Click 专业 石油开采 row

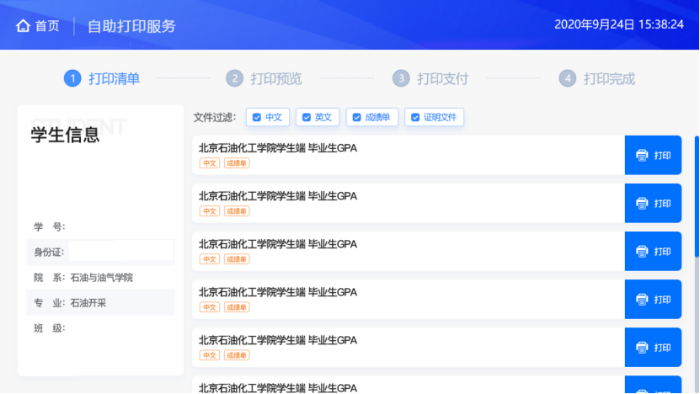pyautogui.click(x=100, y=303)
